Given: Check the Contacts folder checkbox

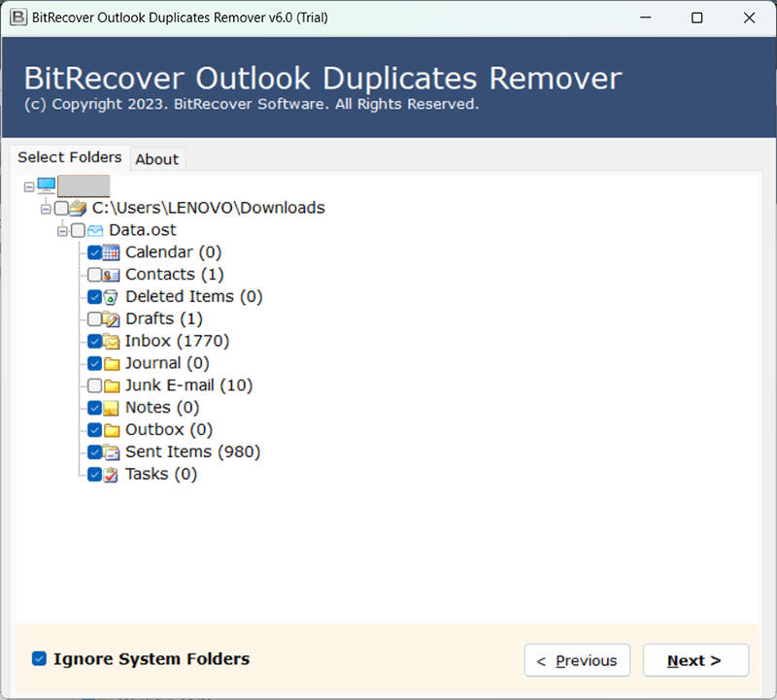Looking at the screenshot, I should (94, 275).
